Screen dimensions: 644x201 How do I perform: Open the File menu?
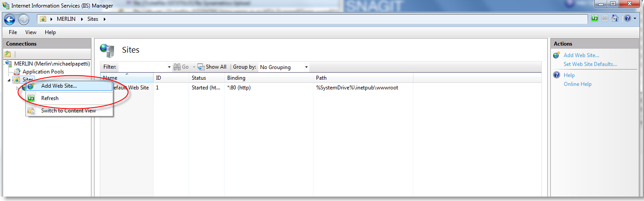(x=13, y=32)
